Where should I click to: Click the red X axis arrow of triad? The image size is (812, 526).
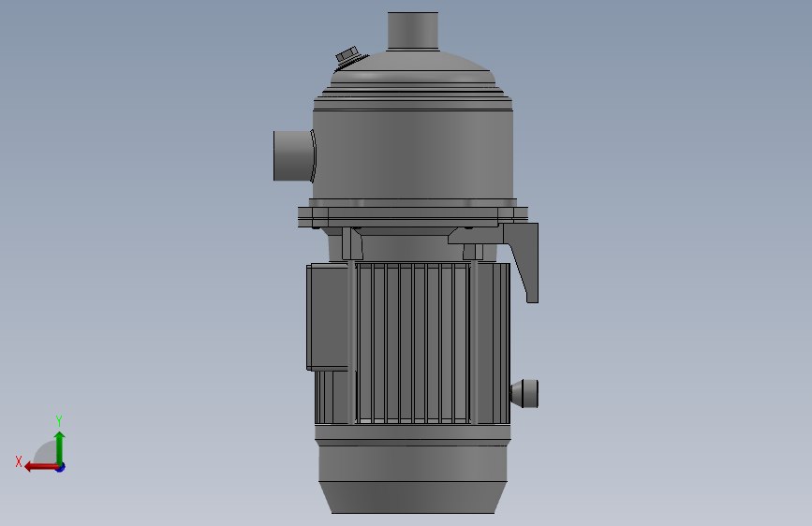pyautogui.click(x=41, y=467)
